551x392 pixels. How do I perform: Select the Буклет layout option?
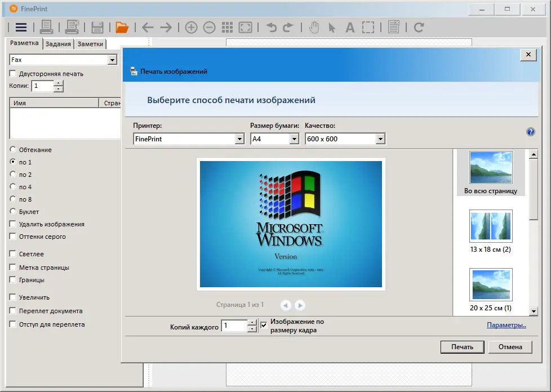pyautogui.click(x=13, y=211)
